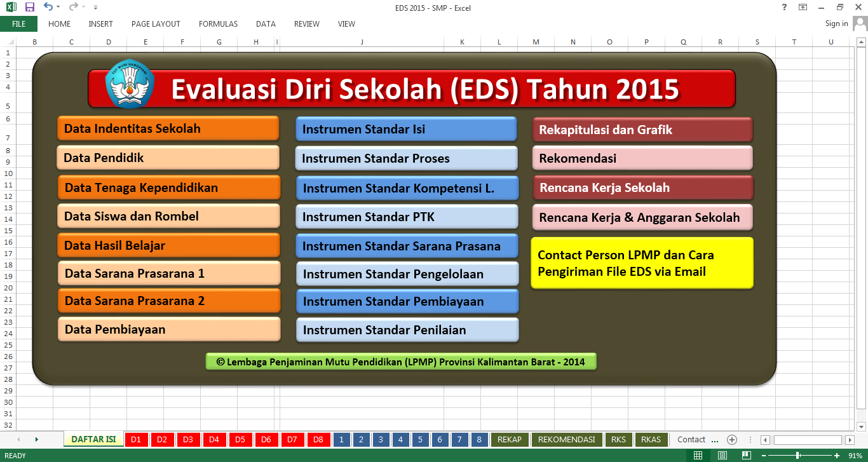Open Ribbon Display Options icon

tap(803, 7)
